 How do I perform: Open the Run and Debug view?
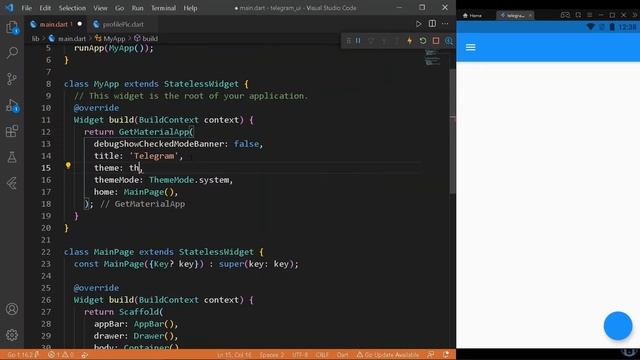(x=12, y=105)
